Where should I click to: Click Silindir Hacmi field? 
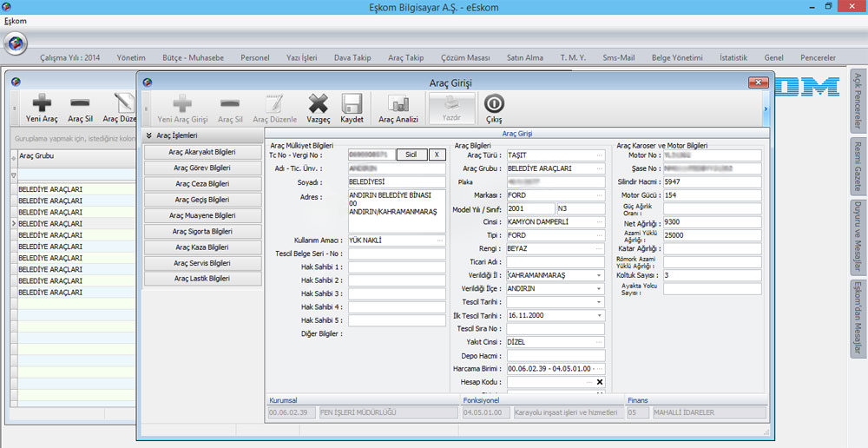(713, 182)
